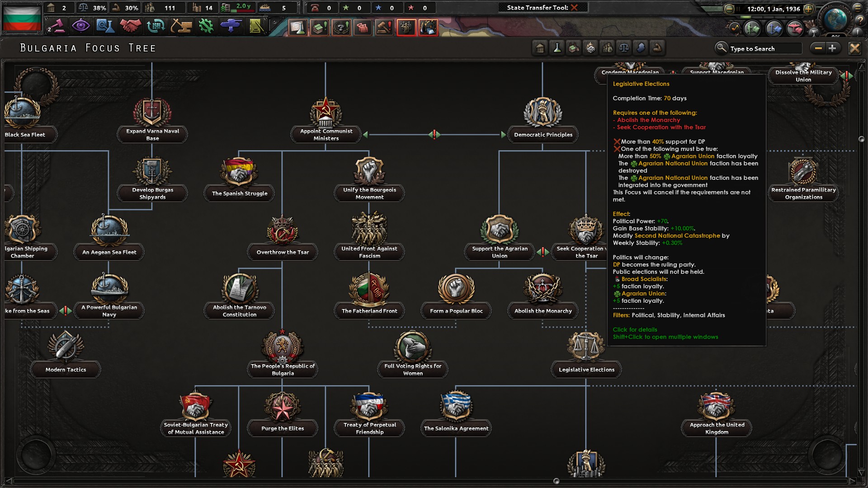Toggle the State Transfer Tool X

(574, 7)
